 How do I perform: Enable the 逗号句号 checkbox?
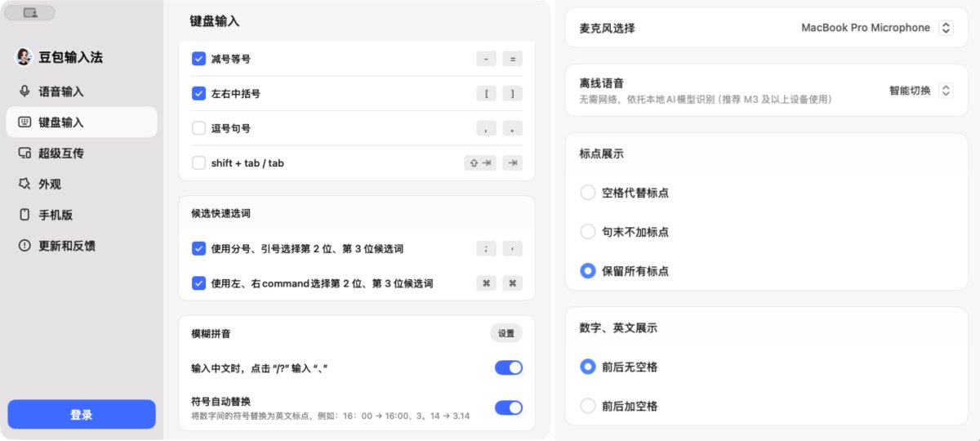pos(198,128)
